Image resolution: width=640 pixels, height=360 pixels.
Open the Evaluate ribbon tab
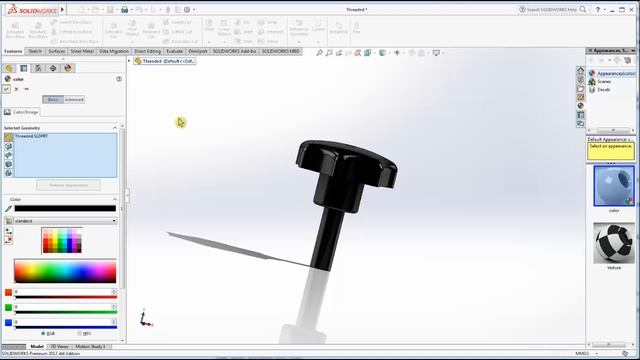pos(174,51)
